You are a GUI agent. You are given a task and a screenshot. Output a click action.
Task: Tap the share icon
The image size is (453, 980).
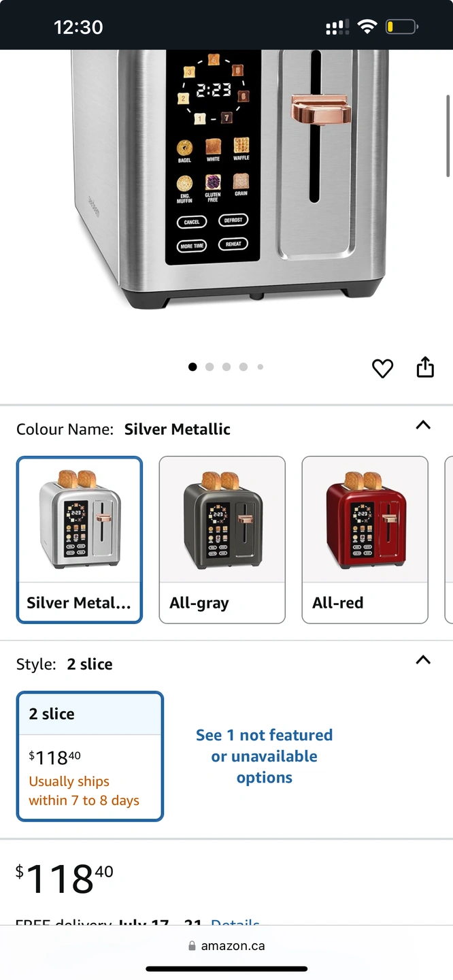point(425,366)
